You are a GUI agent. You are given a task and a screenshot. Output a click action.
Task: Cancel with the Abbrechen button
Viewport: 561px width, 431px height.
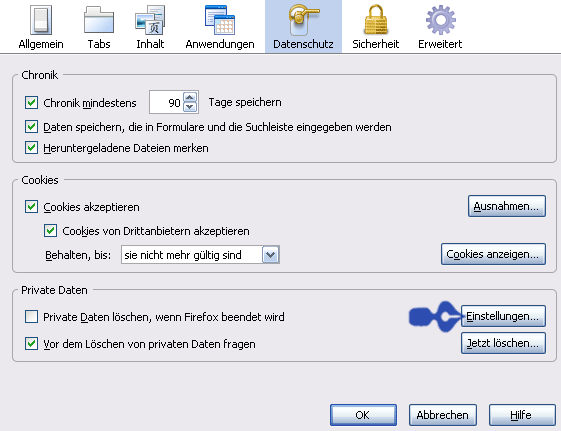pos(443,415)
